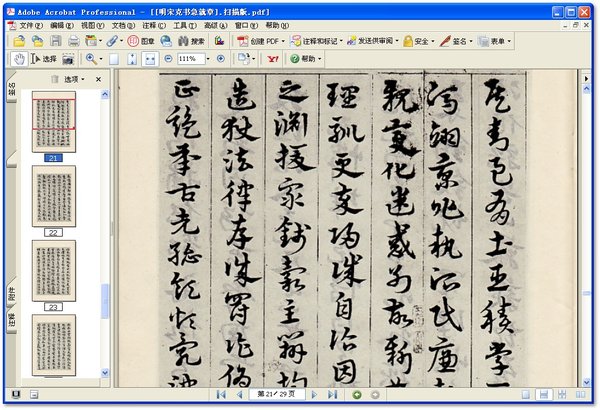This screenshot has height=410, width=600.
Task: Open the 工具 menu
Action: 185,25
